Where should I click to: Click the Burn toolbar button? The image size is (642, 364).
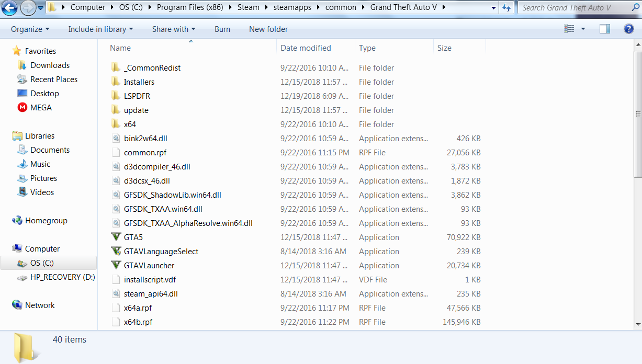[x=222, y=29]
